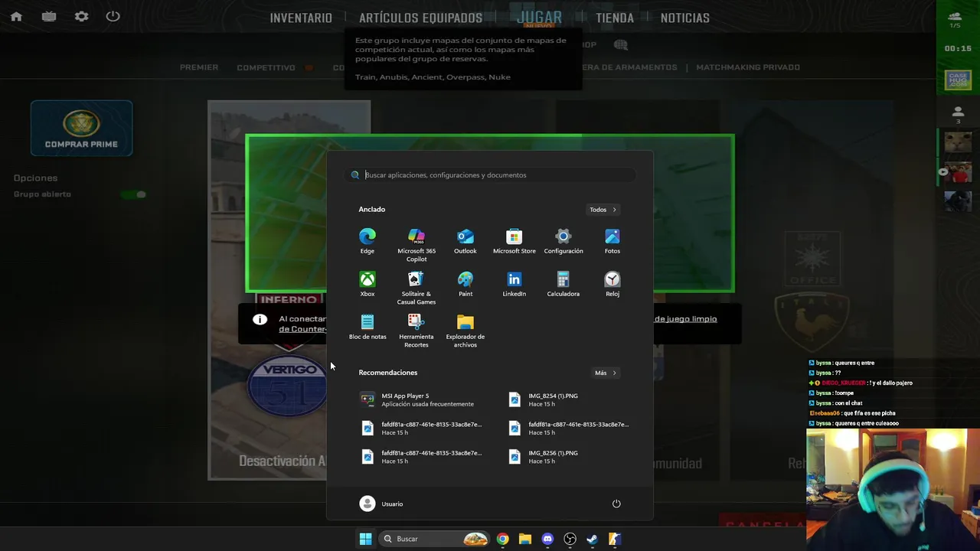Screen dimensions: 980x551
Task: Open Google Chrome from taskbar
Action: [x=502, y=539]
